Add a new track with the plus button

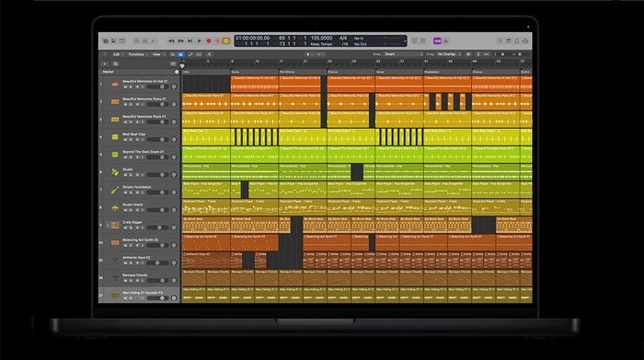[x=105, y=64]
